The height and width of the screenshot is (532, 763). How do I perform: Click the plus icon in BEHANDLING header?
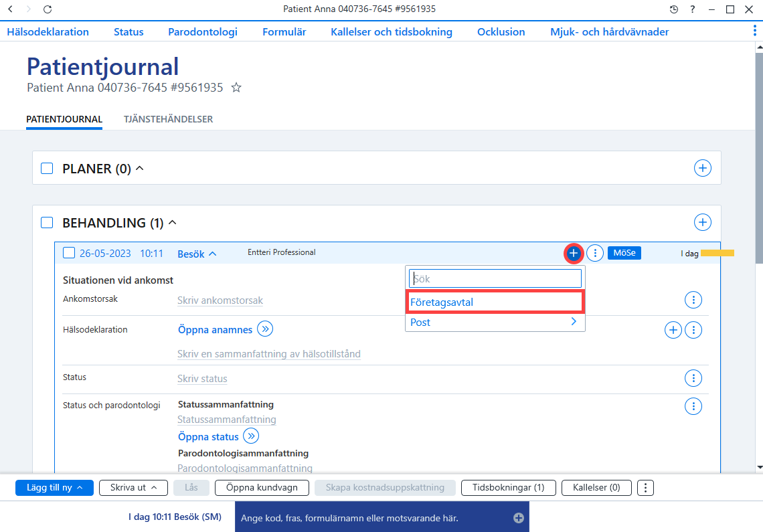[x=702, y=222]
